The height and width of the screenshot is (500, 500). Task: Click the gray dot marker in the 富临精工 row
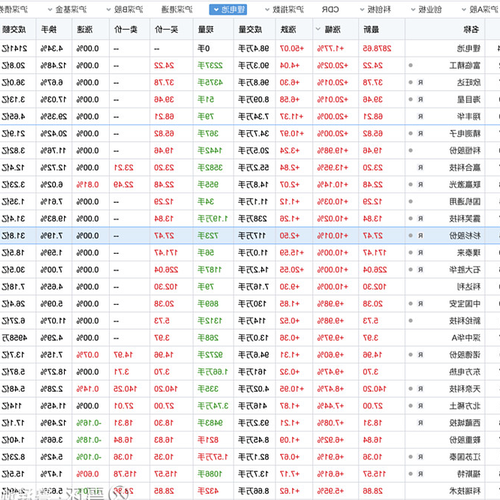pyautogui.click(x=411, y=65)
